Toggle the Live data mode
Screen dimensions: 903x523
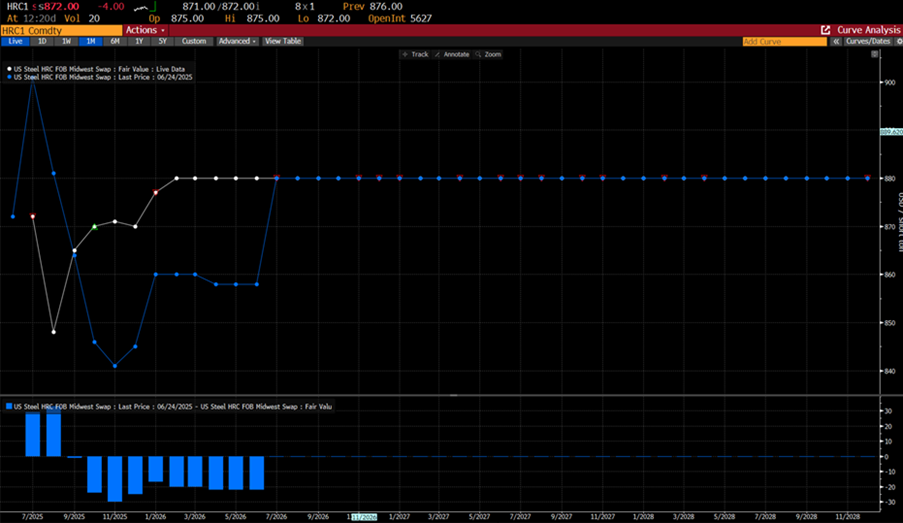(14, 42)
